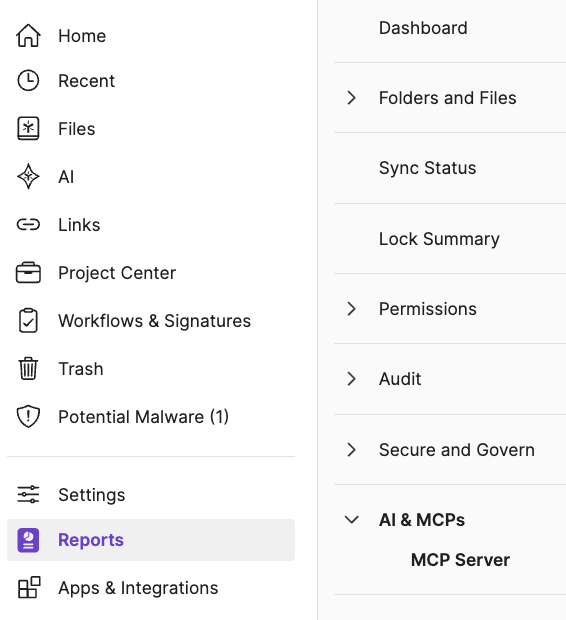The height and width of the screenshot is (620, 566).
Task: Click the AI sparkle icon
Action: [28, 176]
